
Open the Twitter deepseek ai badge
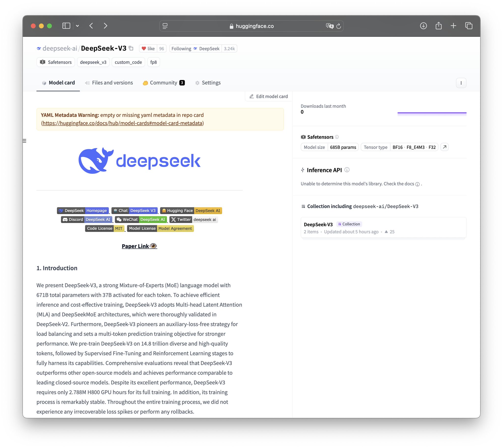coord(194,219)
